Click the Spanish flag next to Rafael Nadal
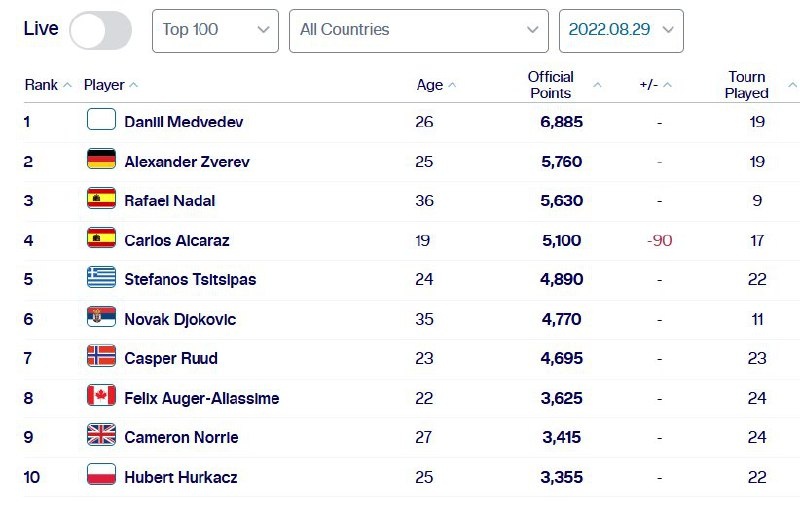The image size is (800, 507). tap(101, 199)
